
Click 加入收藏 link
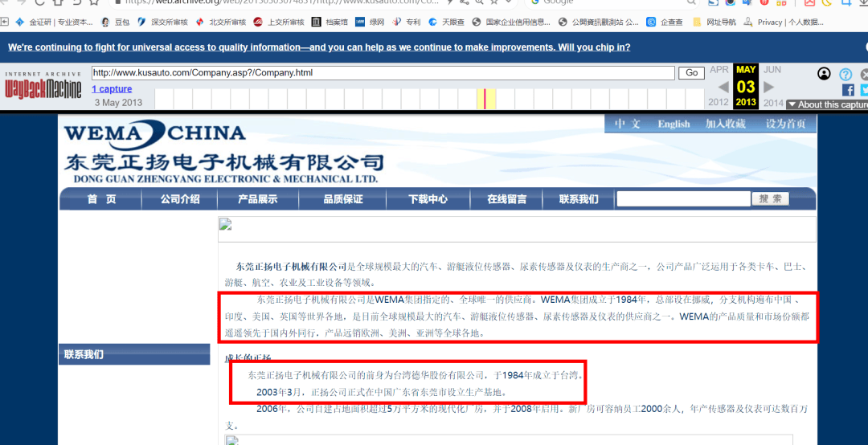tap(725, 124)
